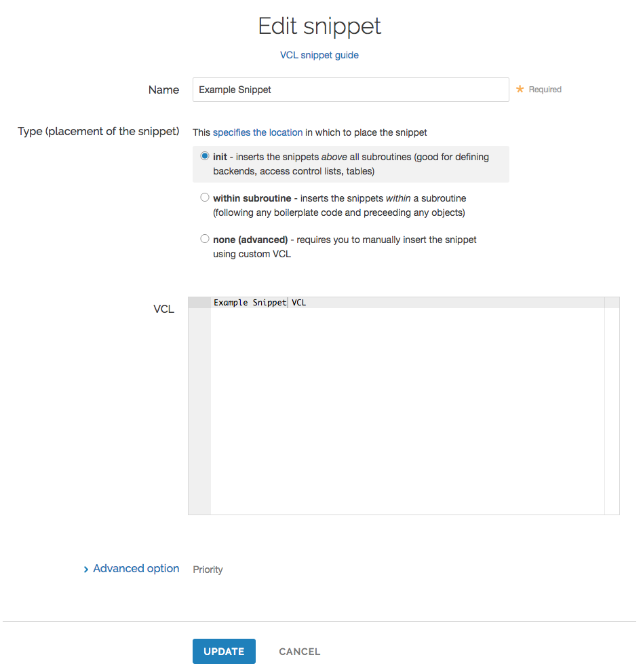Click the 'Name' field label
The height and width of the screenshot is (672, 643).
coord(163,90)
